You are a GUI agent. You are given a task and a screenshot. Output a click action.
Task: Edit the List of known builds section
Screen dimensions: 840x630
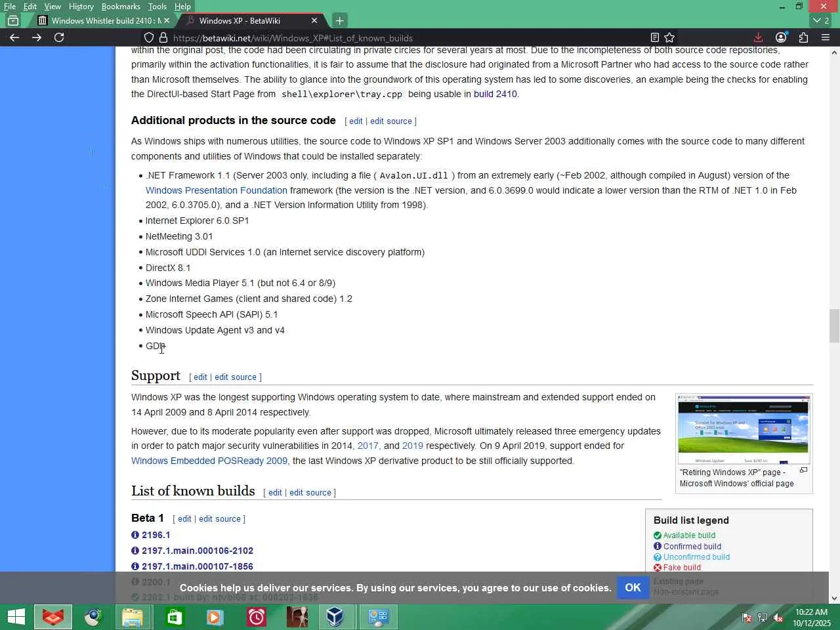pos(275,493)
